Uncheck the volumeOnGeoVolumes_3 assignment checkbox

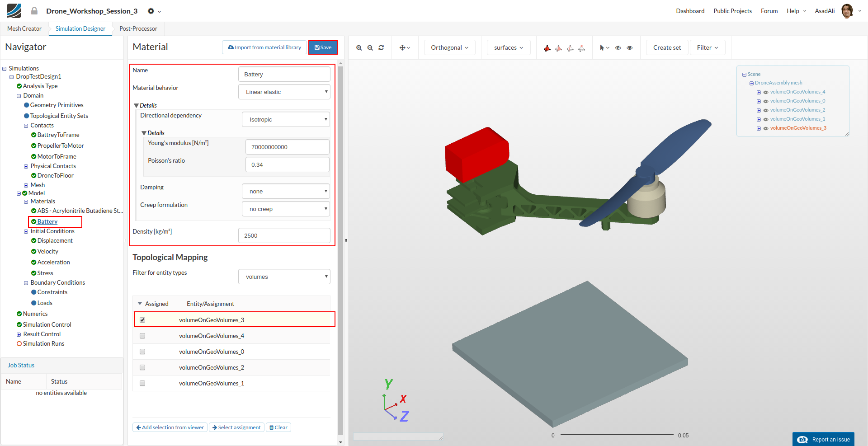[142, 320]
